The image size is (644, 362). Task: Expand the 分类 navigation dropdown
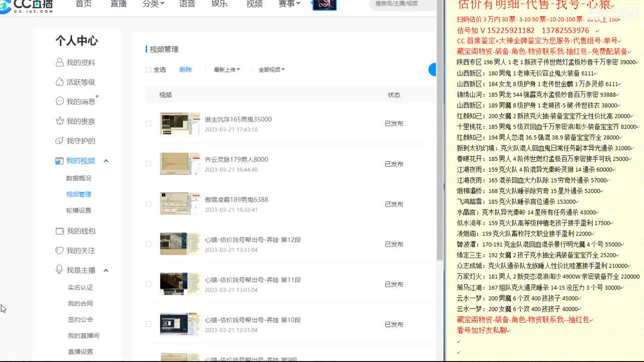point(153,4)
